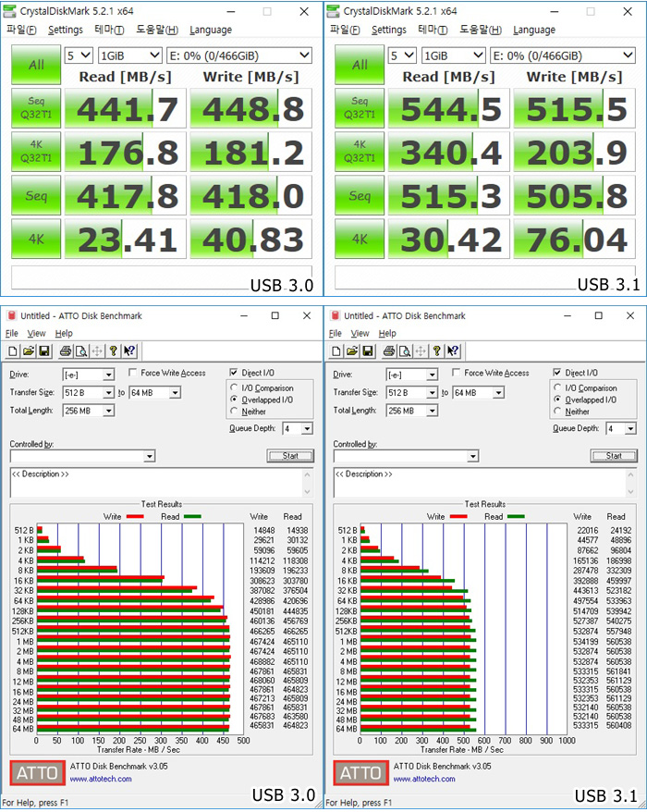Click the ATTO logo in USB 3.0 benchmark window
The height and width of the screenshot is (812, 647).
pyautogui.click(x=37, y=774)
